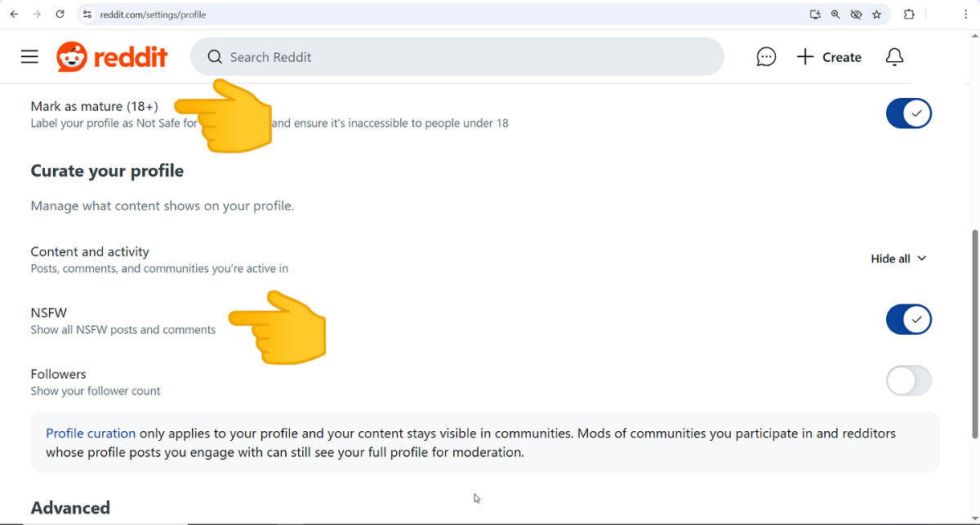Click the Search Reddit field
Screen dimensions: 980x525
pyautogui.click(x=457, y=57)
